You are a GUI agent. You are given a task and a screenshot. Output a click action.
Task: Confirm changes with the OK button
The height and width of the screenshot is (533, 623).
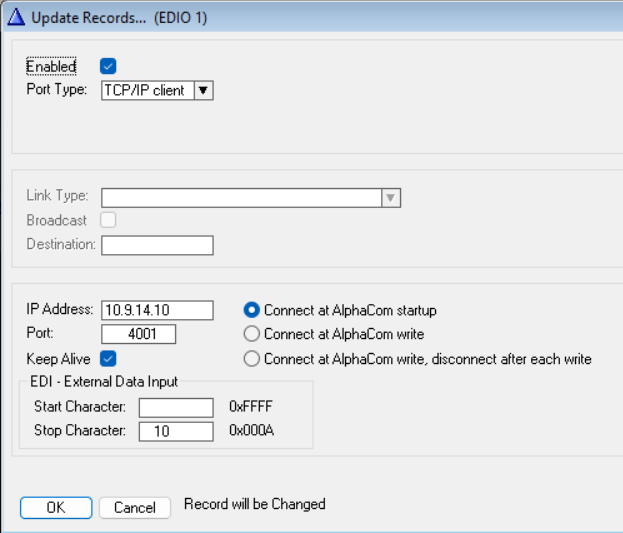coord(56,508)
